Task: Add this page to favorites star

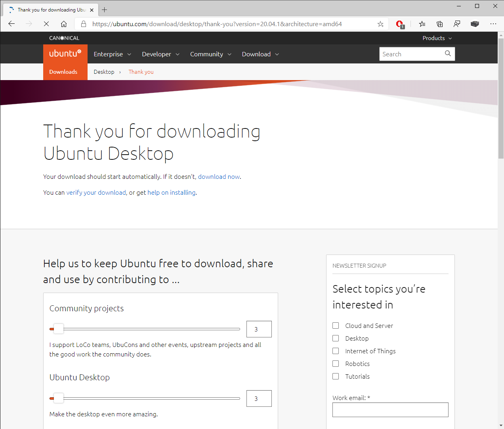Action: point(380,24)
